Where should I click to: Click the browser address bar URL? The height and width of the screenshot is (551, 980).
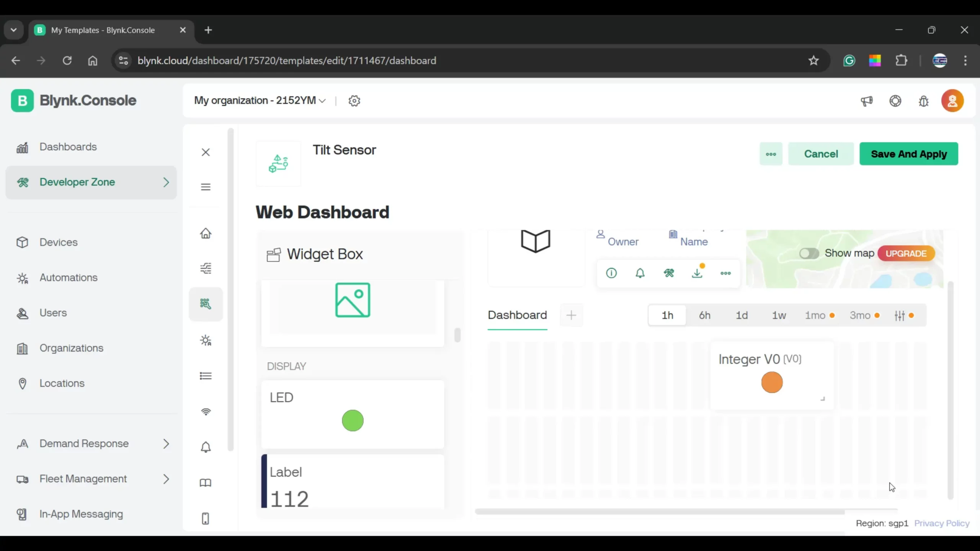(x=287, y=60)
